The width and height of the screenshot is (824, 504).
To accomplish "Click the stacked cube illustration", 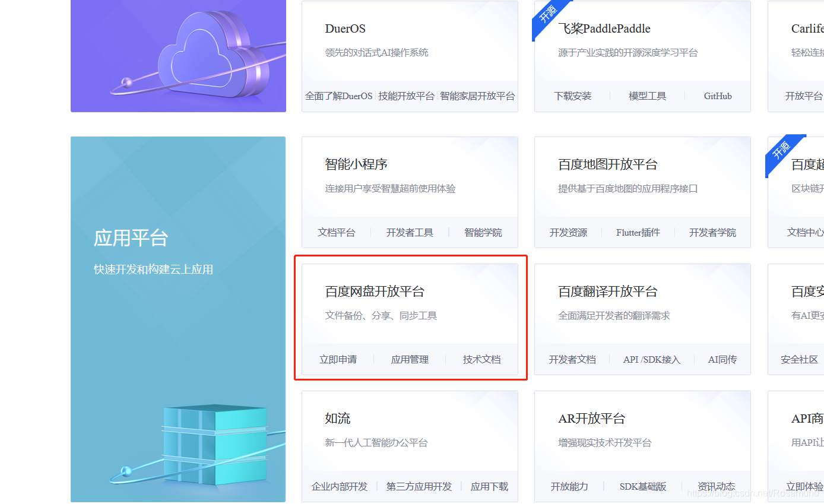I will pos(215,444).
